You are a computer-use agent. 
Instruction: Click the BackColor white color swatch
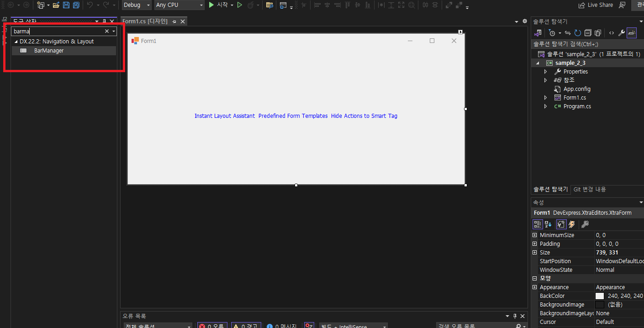(x=600, y=296)
